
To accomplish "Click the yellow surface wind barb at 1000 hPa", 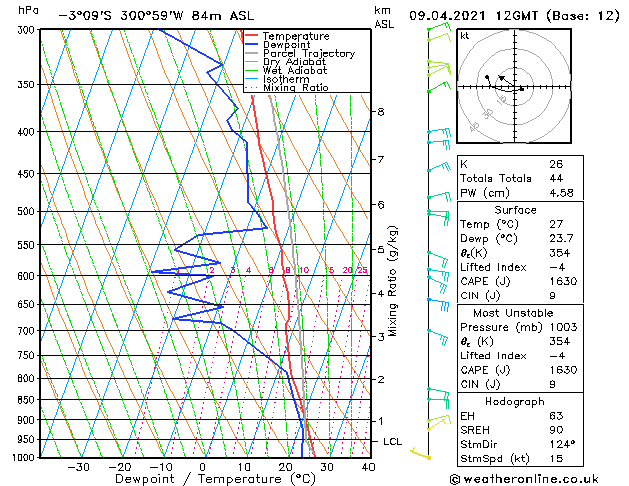I will pos(420,454).
